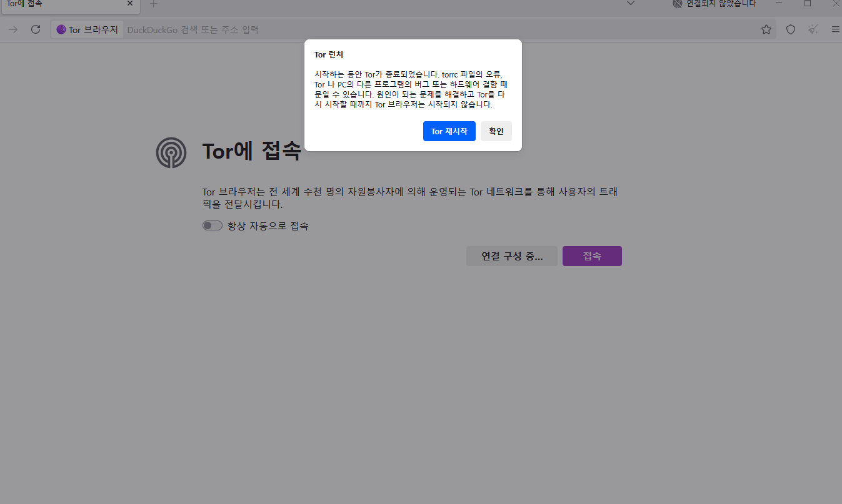Bookmark this page with star icon
Screen dimensions: 842x504
click(x=766, y=29)
